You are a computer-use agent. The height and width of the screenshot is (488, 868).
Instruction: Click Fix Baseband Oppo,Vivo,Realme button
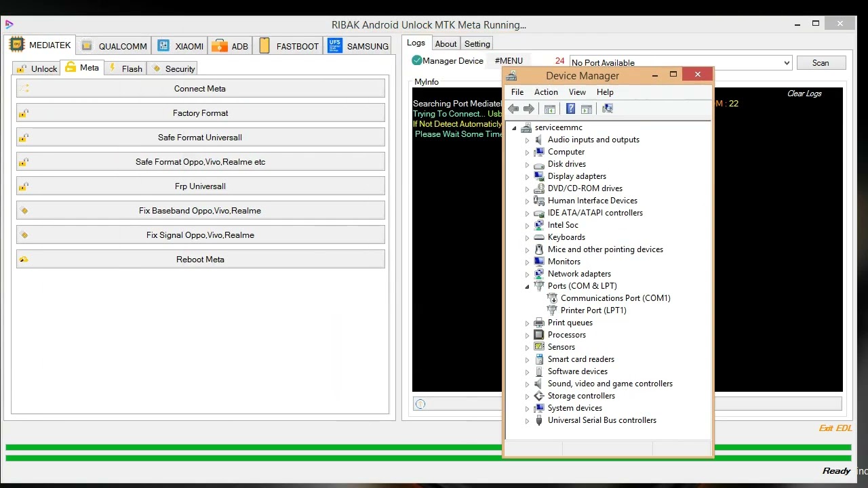[201, 211]
